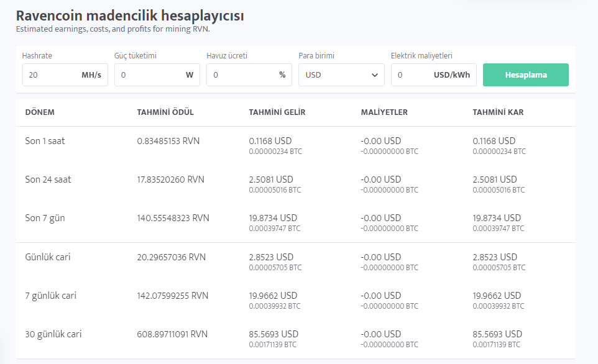
Task: Select the '7 günlük cari' row label
Action: click(x=51, y=296)
